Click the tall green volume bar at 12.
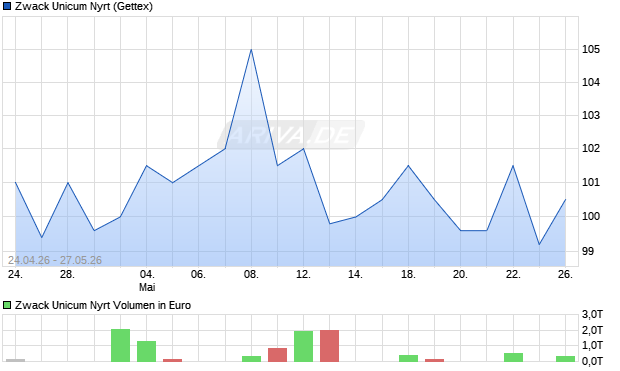 (304, 346)
